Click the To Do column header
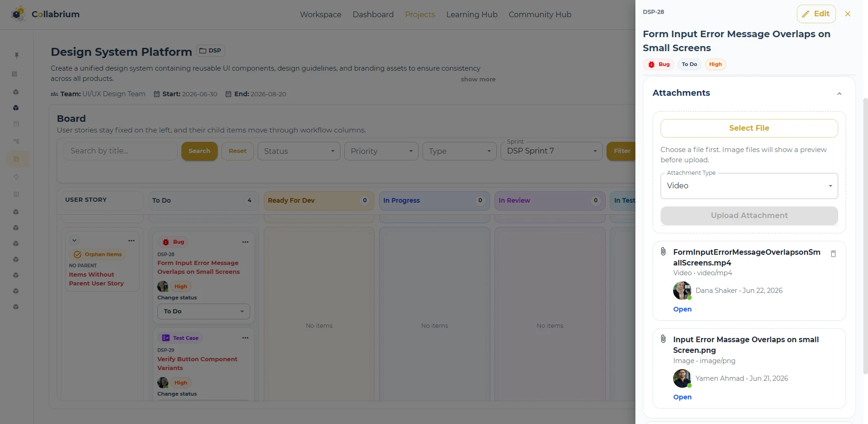The width and height of the screenshot is (868, 424). click(203, 200)
